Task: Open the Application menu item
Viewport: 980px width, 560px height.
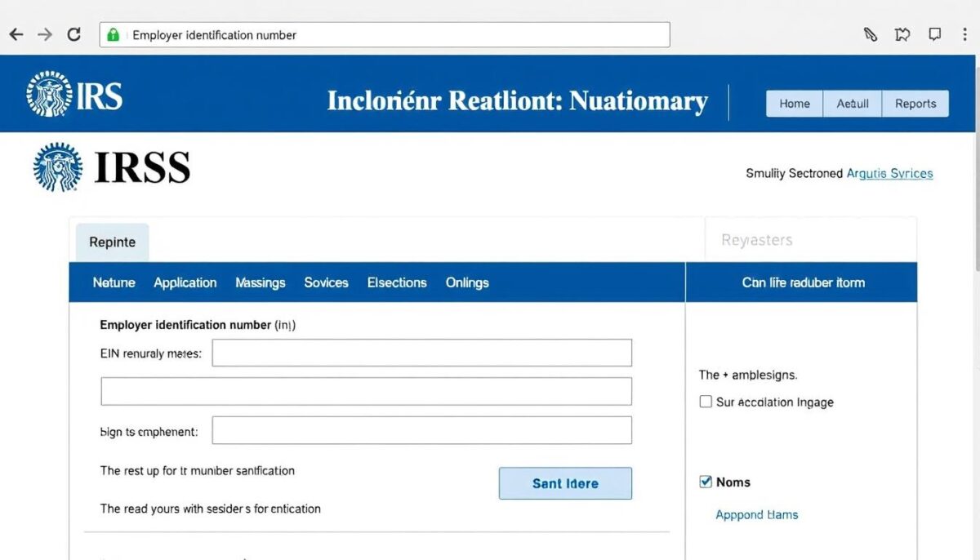Action: point(185,282)
